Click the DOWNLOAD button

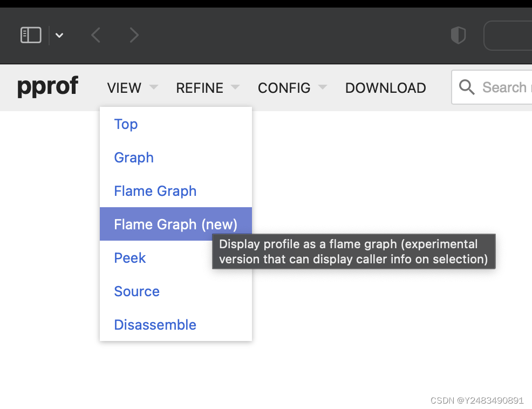pos(386,88)
